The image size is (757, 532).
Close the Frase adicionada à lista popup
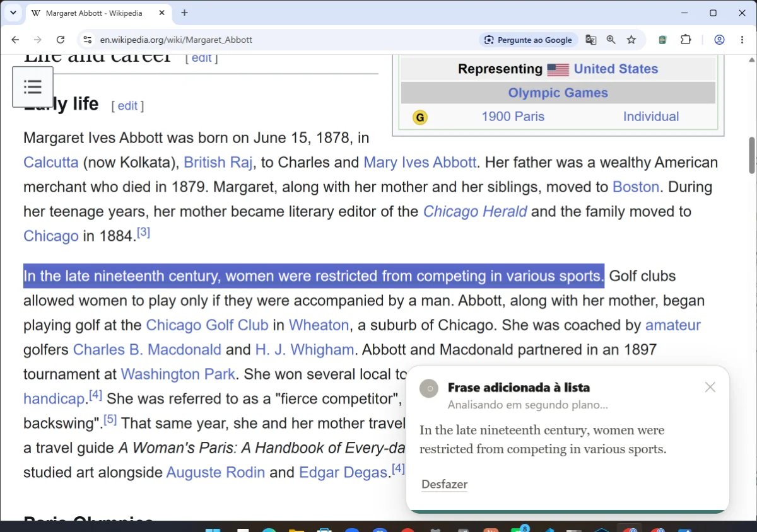click(710, 387)
